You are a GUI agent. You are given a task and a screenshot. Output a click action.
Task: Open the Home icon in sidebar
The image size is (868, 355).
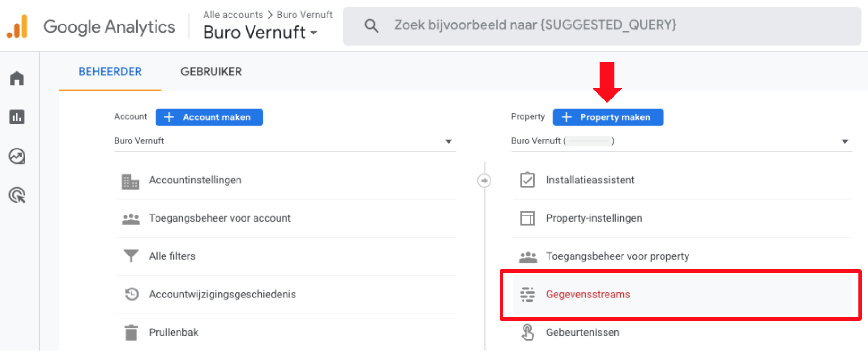click(17, 78)
